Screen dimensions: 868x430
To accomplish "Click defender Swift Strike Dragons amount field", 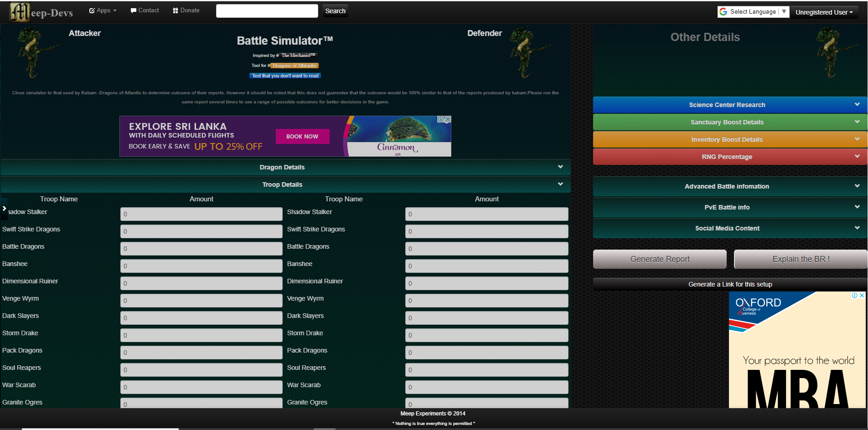I will [486, 231].
